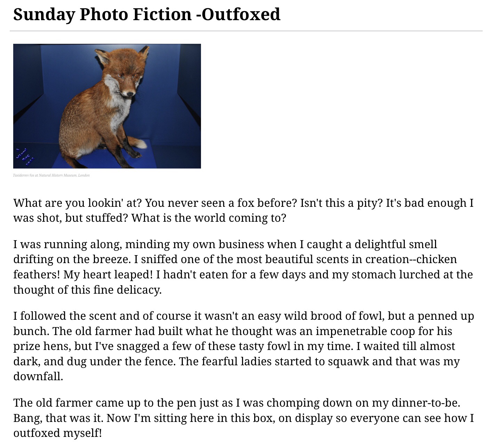Viewport: 499px width, 448px height.
Task: Click the word "squawk" in the story
Action: click(x=348, y=361)
